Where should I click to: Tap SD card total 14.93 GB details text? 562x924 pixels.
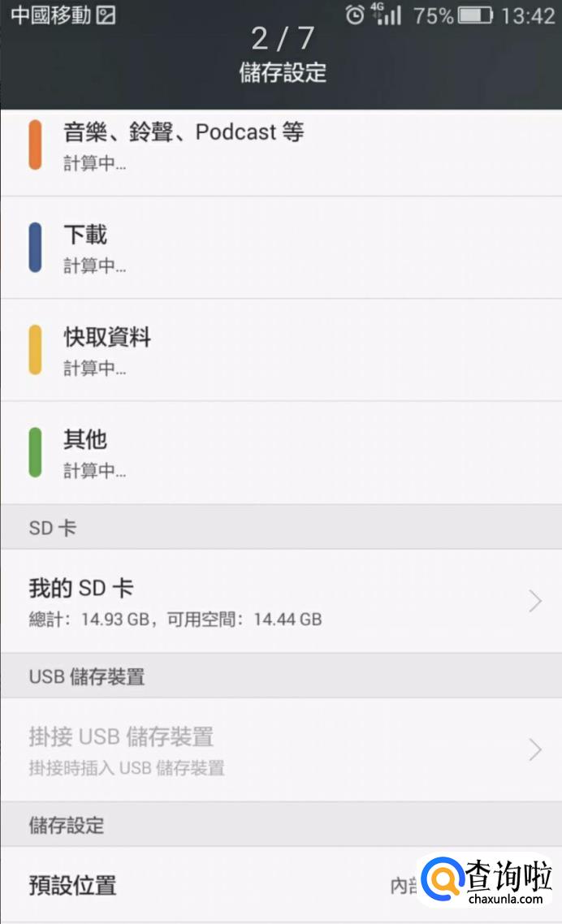[175, 620]
